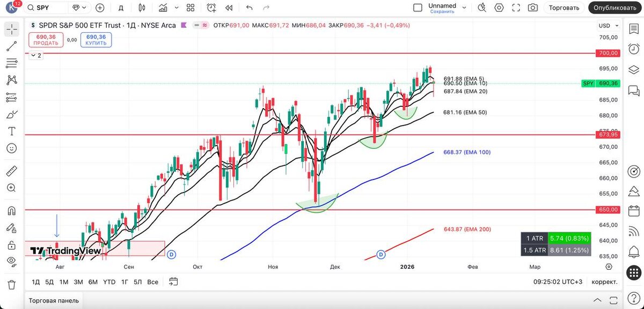The height and width of the screenshot is (309, 644).
Task: Start bar replay mode
Action: click(229, 8)
